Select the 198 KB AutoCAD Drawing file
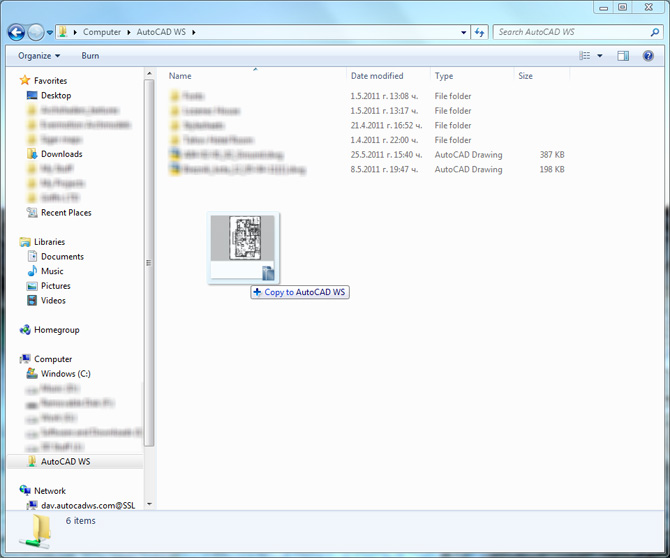Image resolution: width=670 pixels, height=558 pixels. coord(367,169)
